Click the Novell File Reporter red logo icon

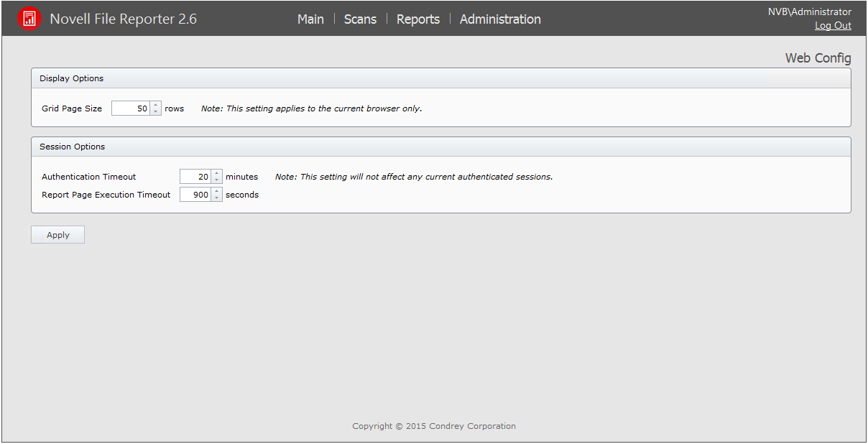[29, 19]
